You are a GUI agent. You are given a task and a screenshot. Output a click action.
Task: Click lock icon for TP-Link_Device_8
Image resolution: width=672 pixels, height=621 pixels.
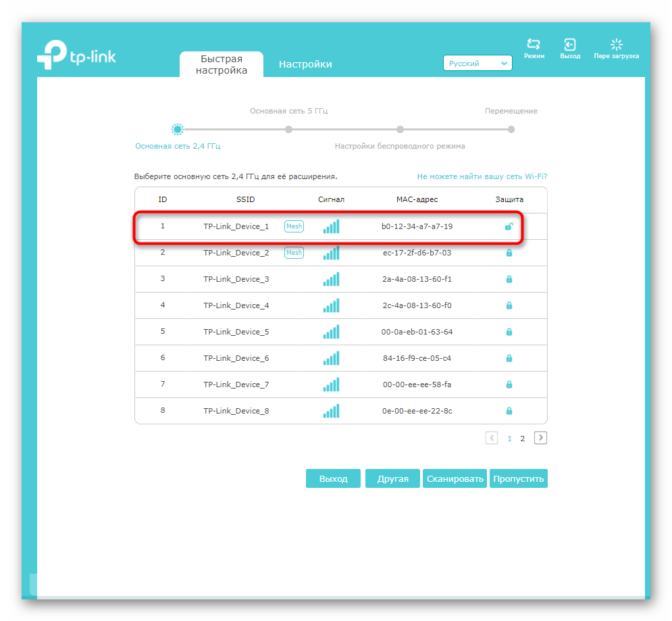(x=509, y=410)
